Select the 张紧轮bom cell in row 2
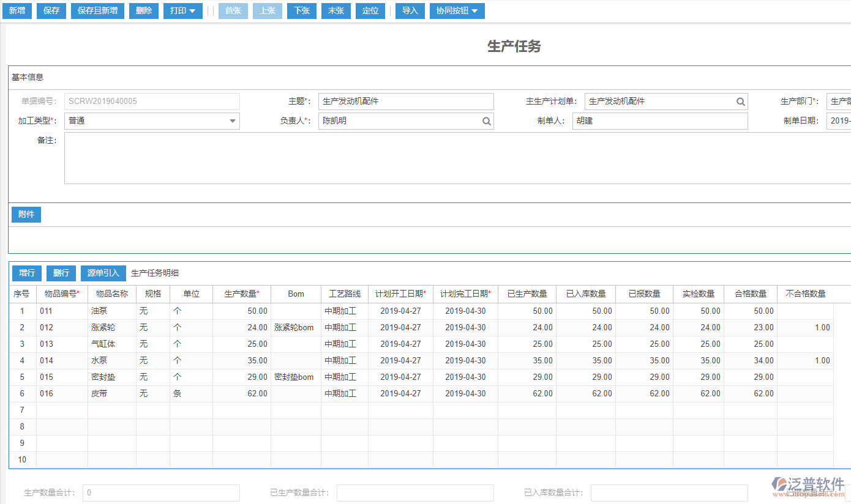Image resolution: width=851 pixels, height=504 pixels. click(x=295, y=328)
